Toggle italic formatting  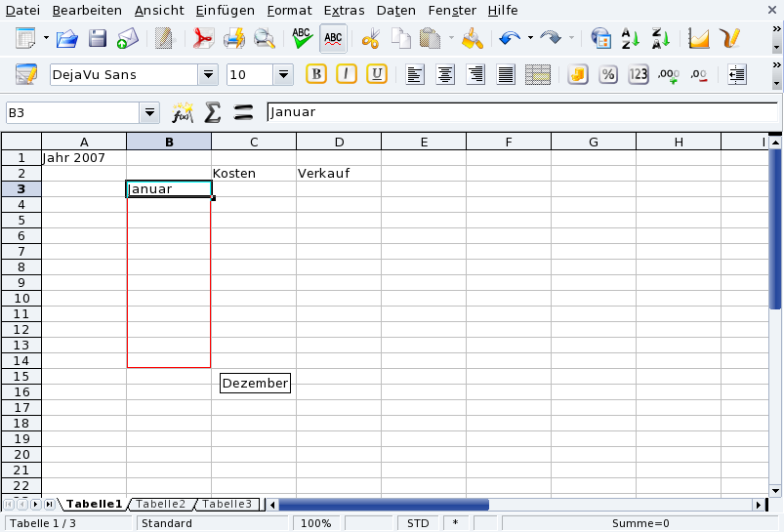click(347, 74)
